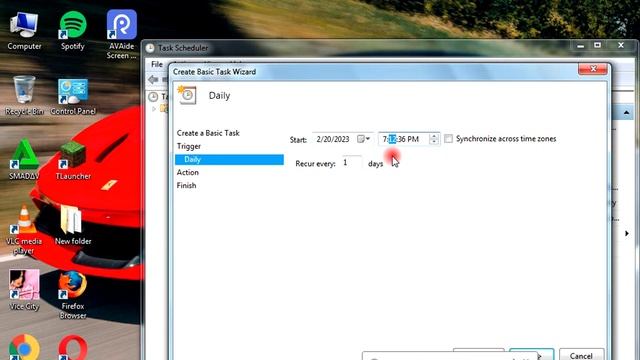Open the Recycle Bin icon
Screen dimensions: 640x360
pos(24,96)
